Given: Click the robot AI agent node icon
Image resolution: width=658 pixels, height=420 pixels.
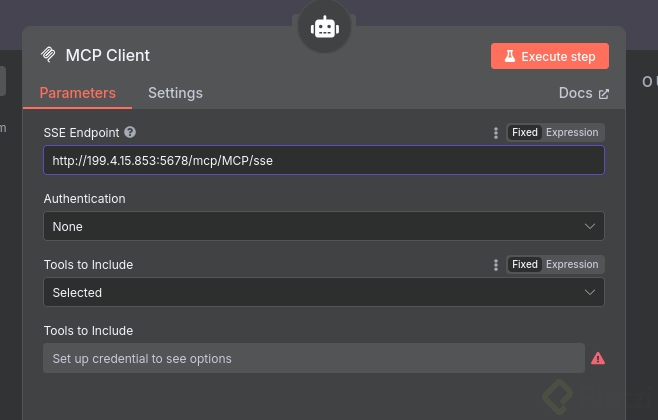Looking at the screenshot, I should (x=324, y=28).
